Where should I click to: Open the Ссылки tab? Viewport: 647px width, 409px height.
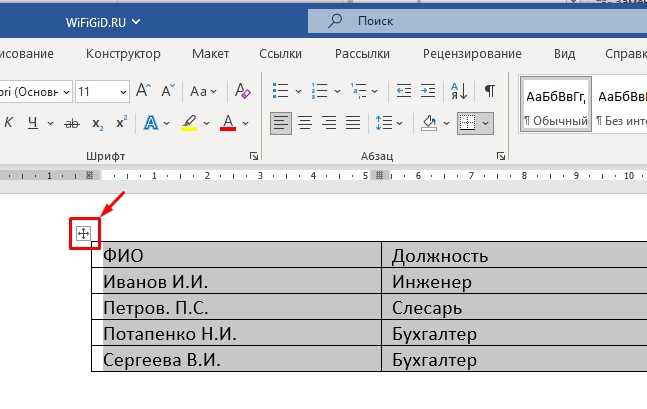[281, 54]
